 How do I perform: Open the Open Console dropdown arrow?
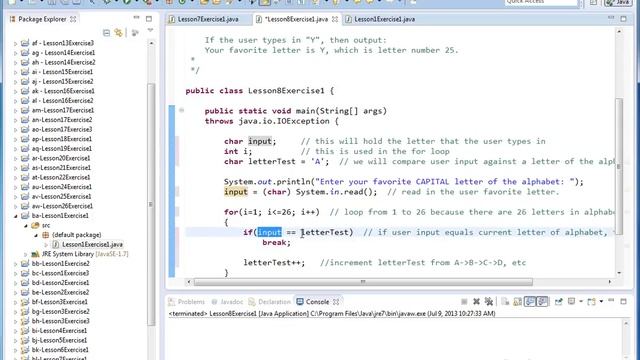point(601,302)
